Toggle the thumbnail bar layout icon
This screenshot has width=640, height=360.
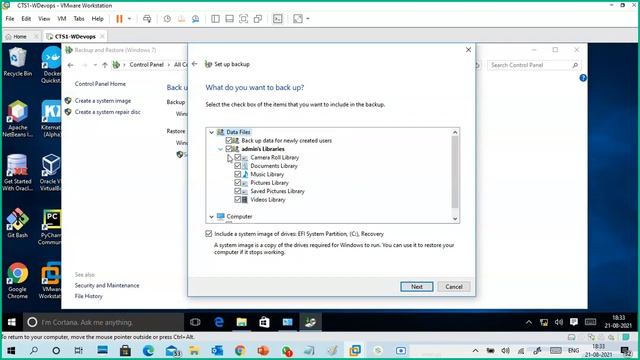click(x=229, y=19)
